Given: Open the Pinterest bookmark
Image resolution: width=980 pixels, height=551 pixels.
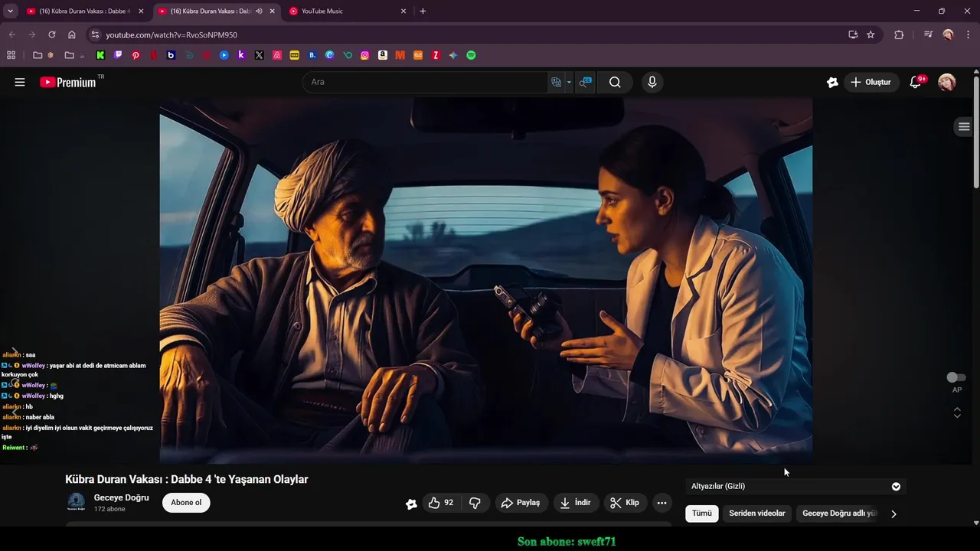Looking at the screenshot, I should (136, 55).
